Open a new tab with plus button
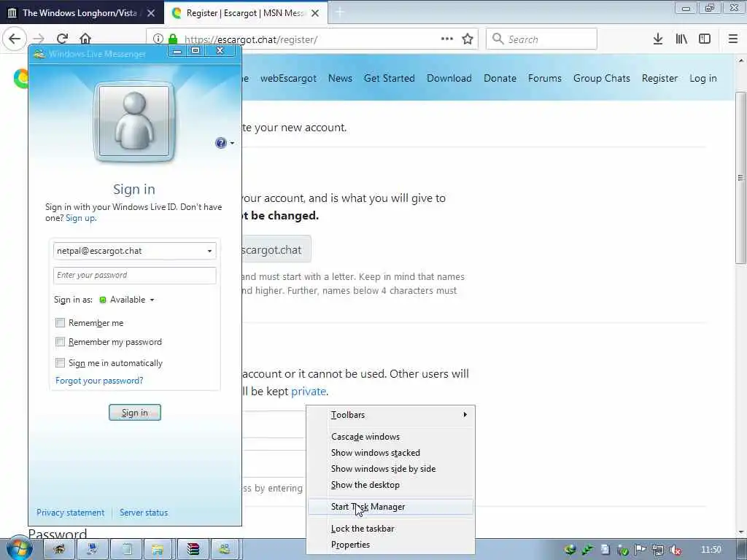 click(x=340, y=13)
